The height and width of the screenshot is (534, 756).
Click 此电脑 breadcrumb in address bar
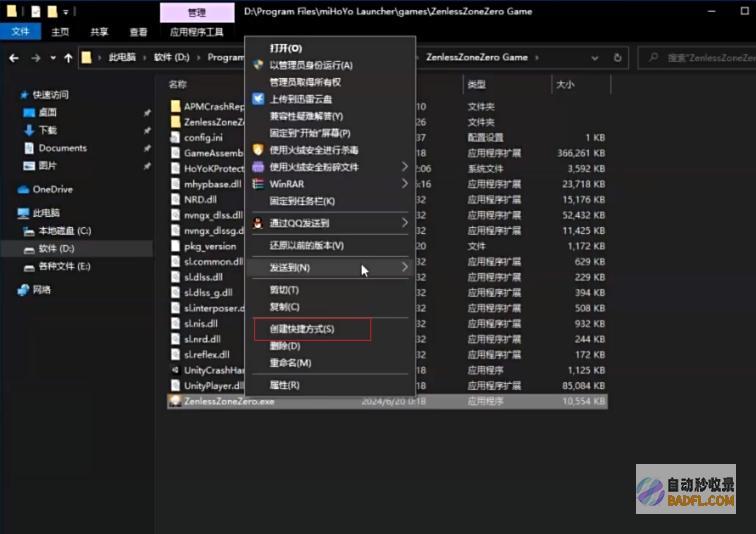122,57
